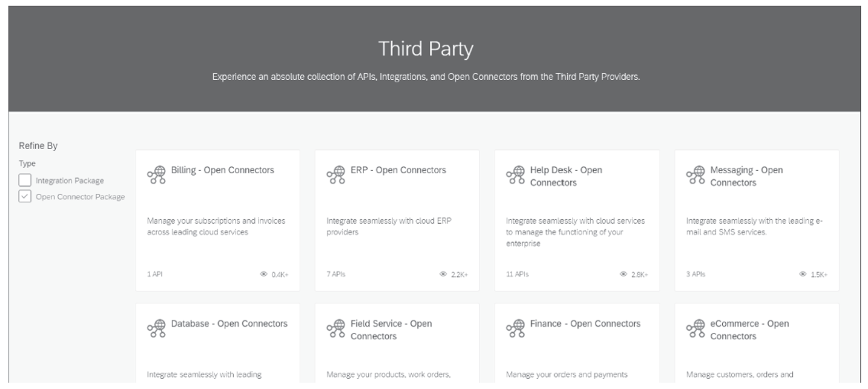Image resolution: width=868 pixels, height=389 pixels.
Task: Uncheck the Open Connector Package checkbox
Action: 25,196
